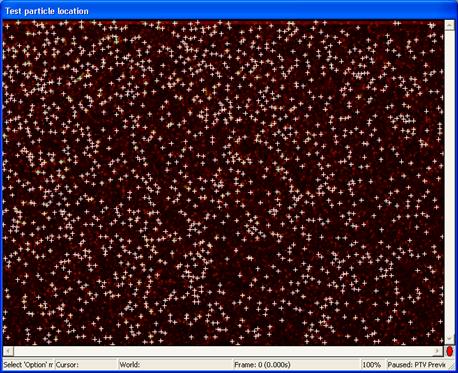Click the vertical scrollbar up arrow

[449, 25]
